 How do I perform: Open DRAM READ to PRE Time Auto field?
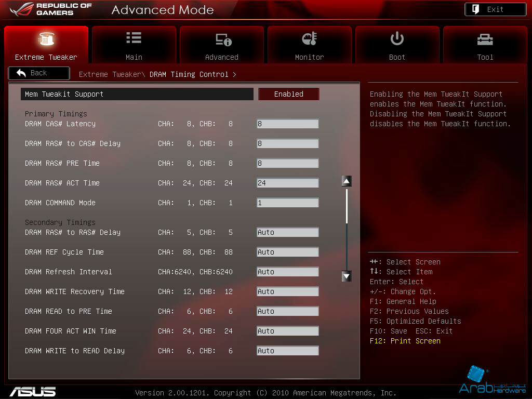coord(288,311)
